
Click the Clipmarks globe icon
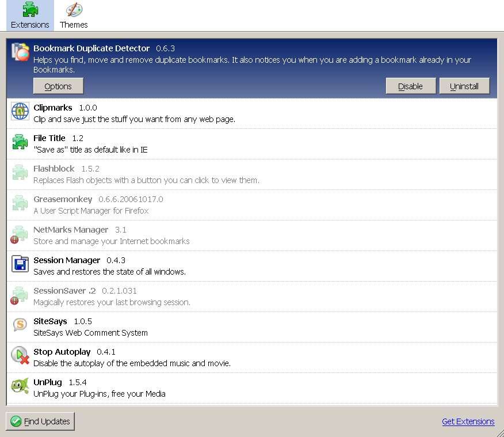coord(20,111)
